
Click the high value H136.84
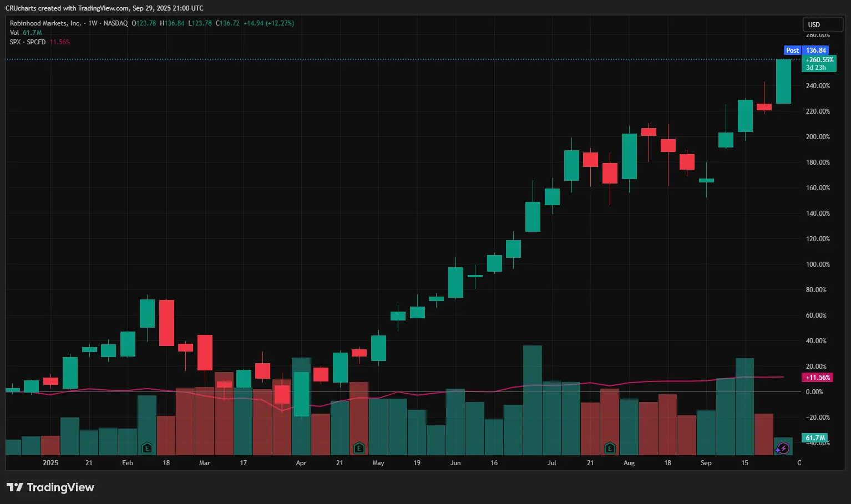point(172,23)
